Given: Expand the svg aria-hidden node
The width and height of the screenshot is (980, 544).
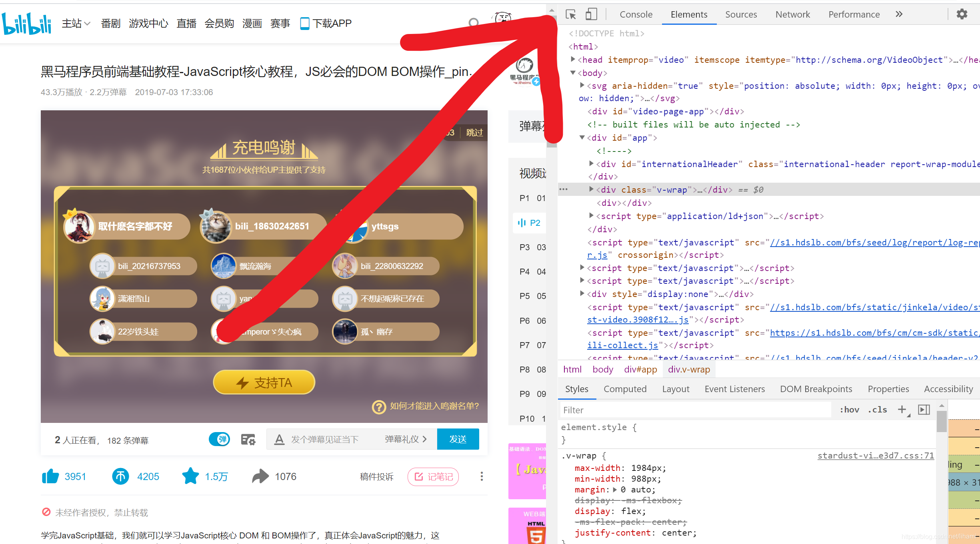Looking at the screenshot, I should point(582,86).
